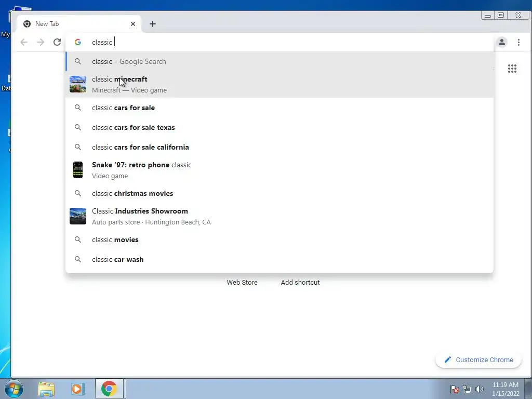Choose 'classic cars for sale texas' suggestion
This screenshot has width=532, height=399.
[280, 127]
